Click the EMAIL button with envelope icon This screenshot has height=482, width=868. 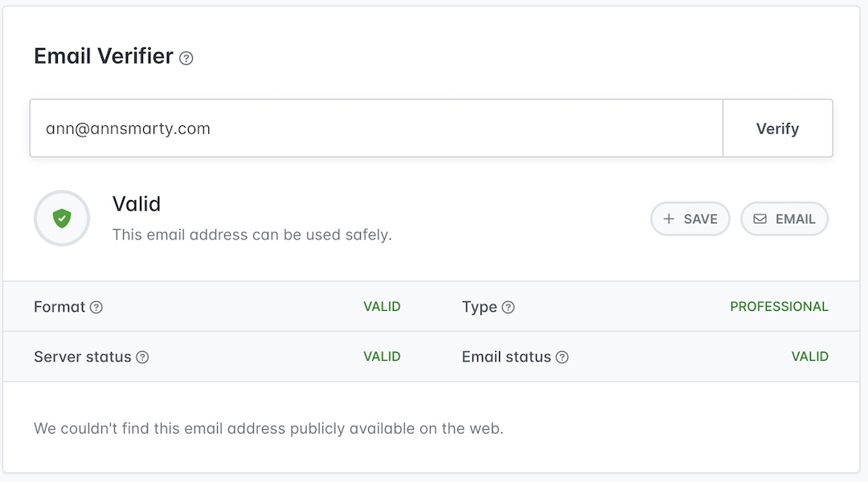[x=784, y=219]
